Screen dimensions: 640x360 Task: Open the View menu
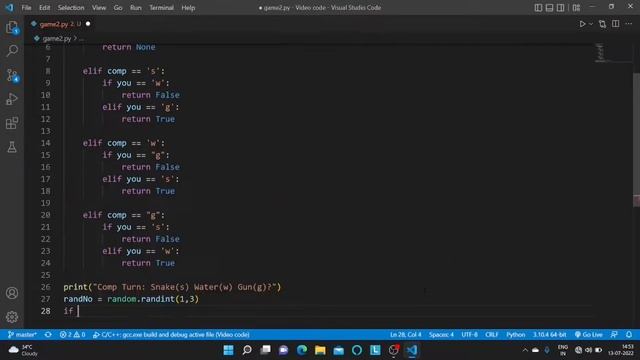tap(99, 8)
